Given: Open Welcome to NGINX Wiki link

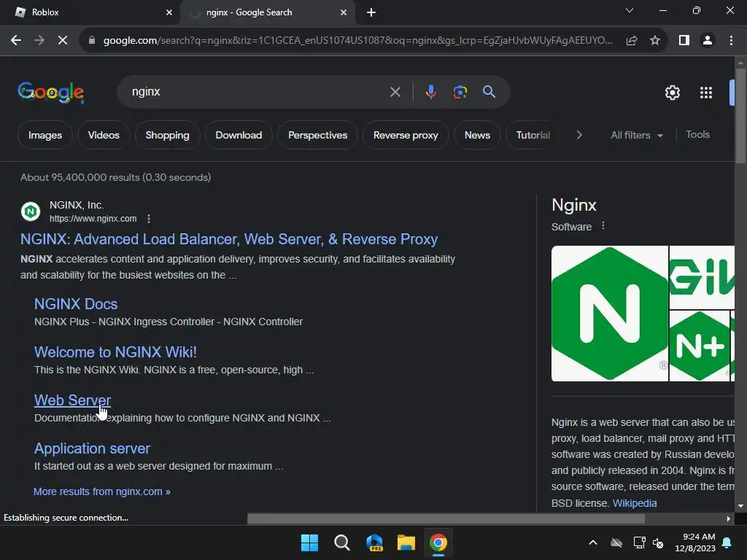Looking at the screenshot, I should pyautogui.click(x=115, y=352).
